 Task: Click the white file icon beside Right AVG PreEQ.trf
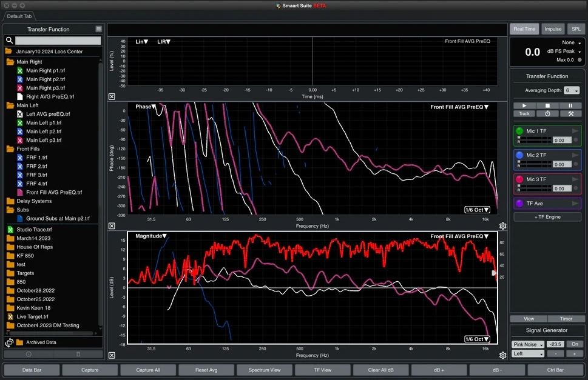[20, 96]
